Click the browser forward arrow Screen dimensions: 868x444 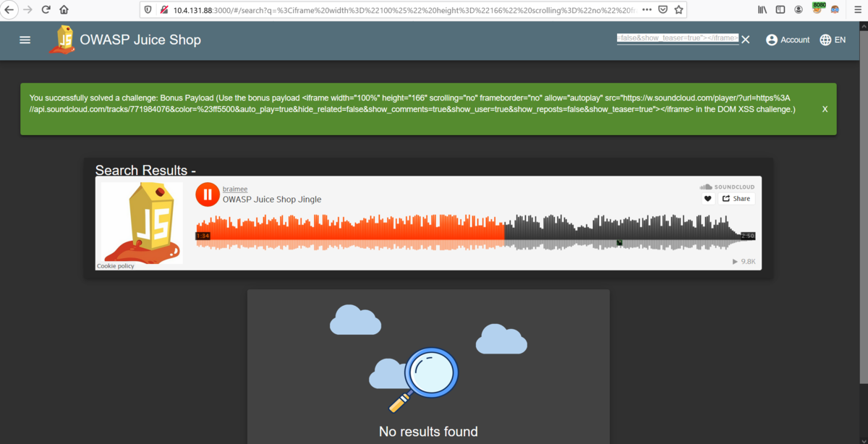coord(28,10)
